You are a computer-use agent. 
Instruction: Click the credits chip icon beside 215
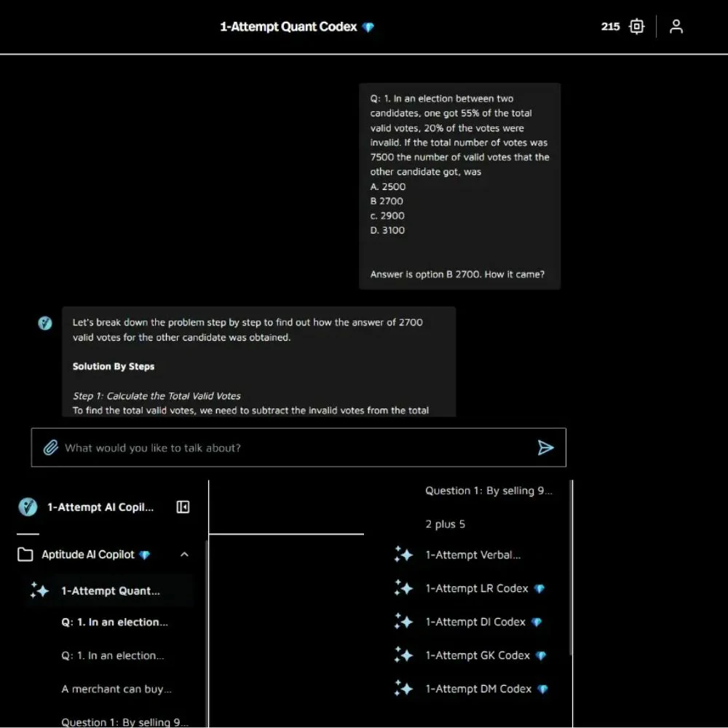pos(636,27)
